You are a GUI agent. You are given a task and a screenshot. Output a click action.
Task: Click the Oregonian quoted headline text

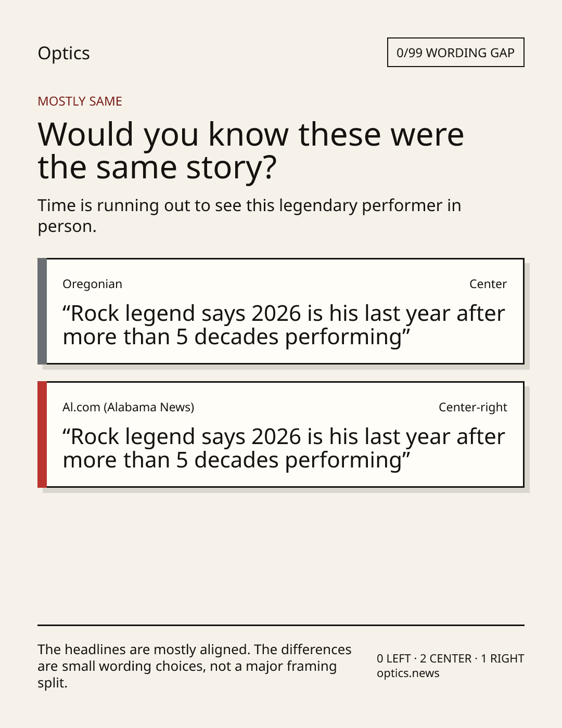pos(284,325)
